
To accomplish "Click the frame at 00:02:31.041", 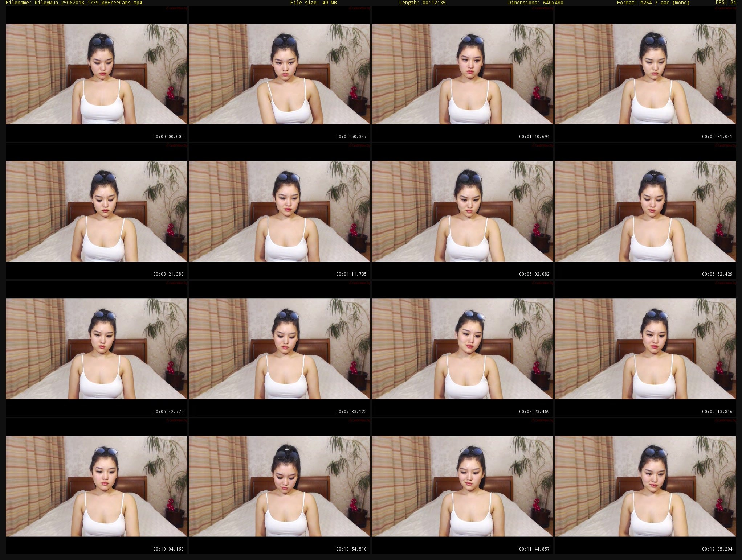I will coord(645,74).
